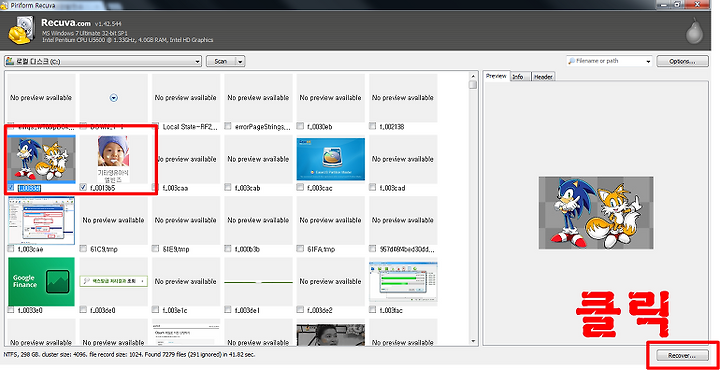Start scanning with the Scan button
This screenshot has width=720, height=370.
tap(221, 61)
